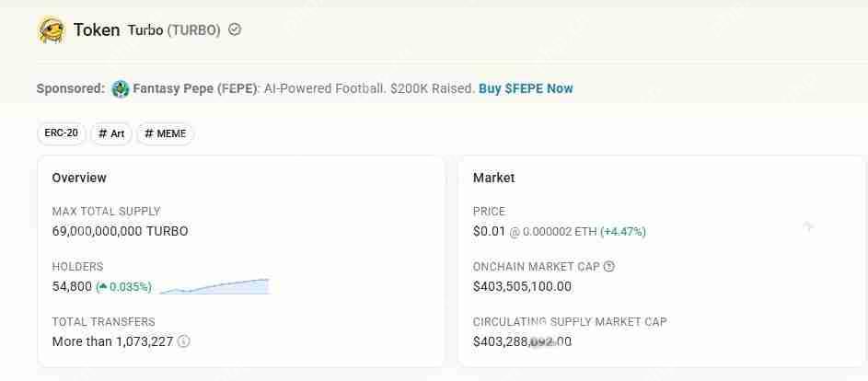Click the Overview card heading
868x381 pixels.
point(79,178)
